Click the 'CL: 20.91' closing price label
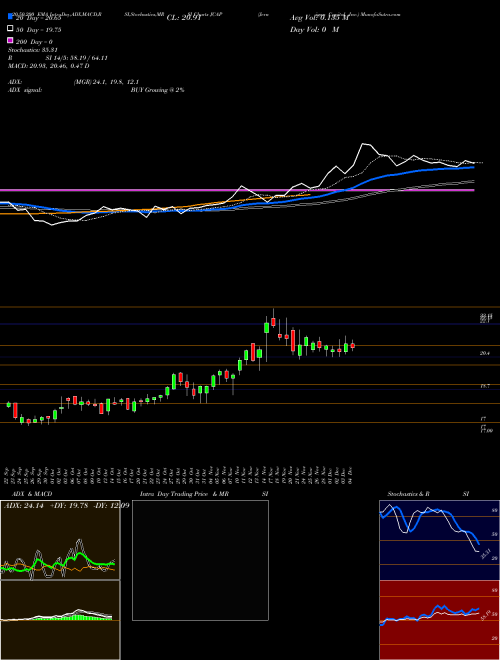500x660 pixels. point(183,18)
